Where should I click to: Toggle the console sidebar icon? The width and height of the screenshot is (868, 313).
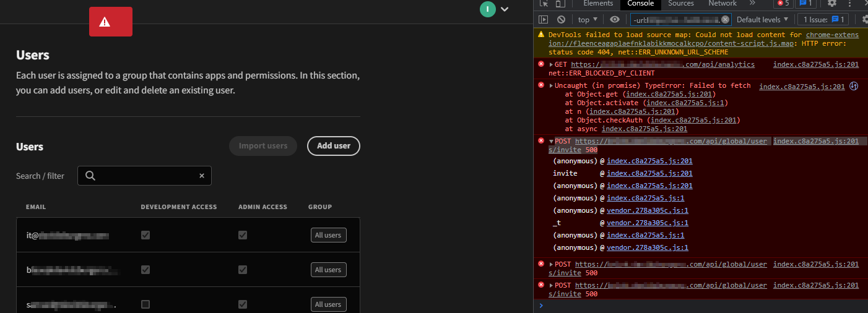tap(543, 20)
